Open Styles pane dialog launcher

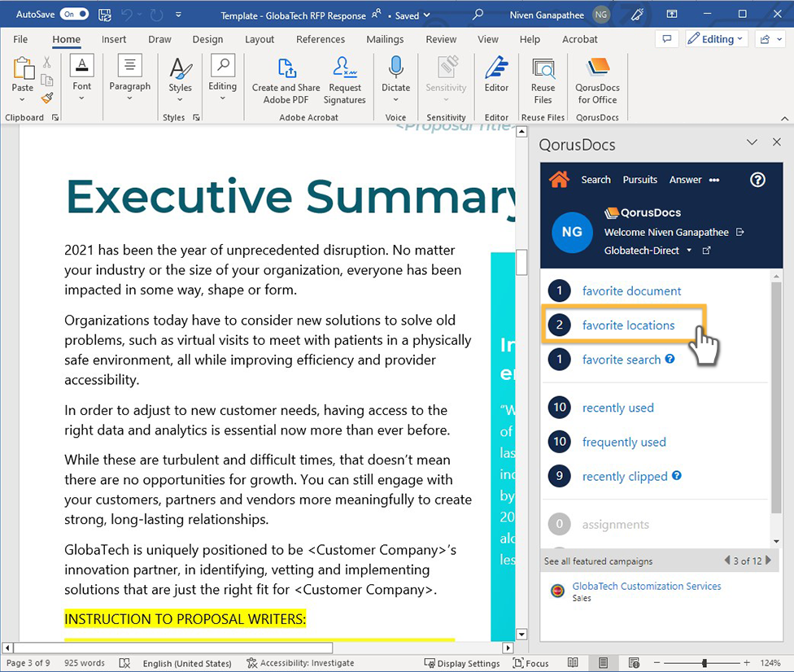click(x=196, y=117)
